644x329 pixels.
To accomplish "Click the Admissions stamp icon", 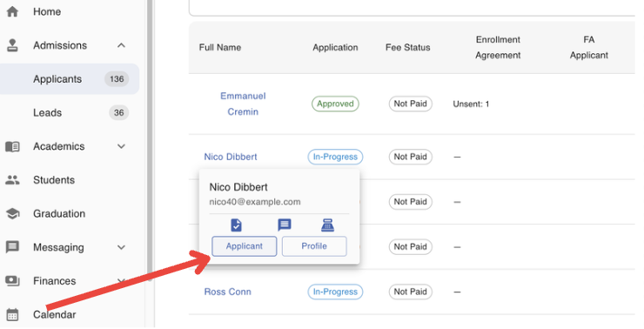I will [x=13, y=45].
